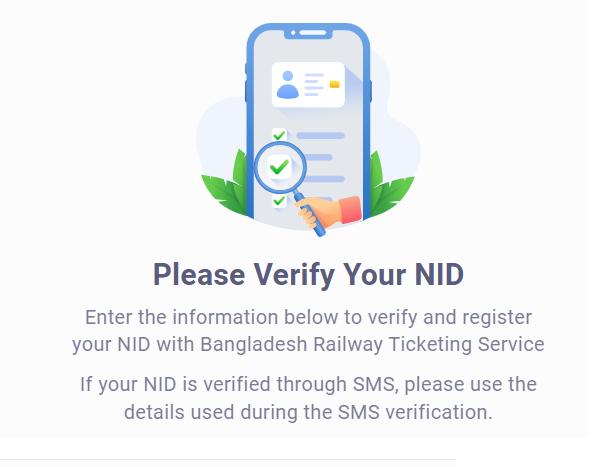Click the magnifying glass handle

tap(309, 212)
